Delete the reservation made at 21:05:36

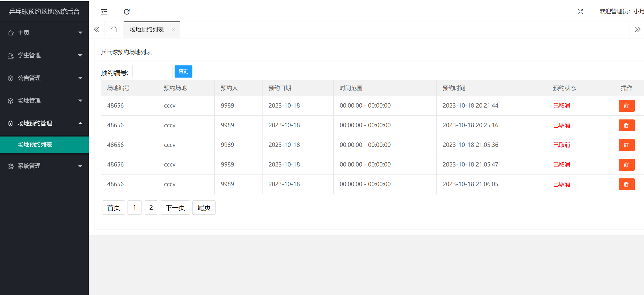[x=626, y=145]
